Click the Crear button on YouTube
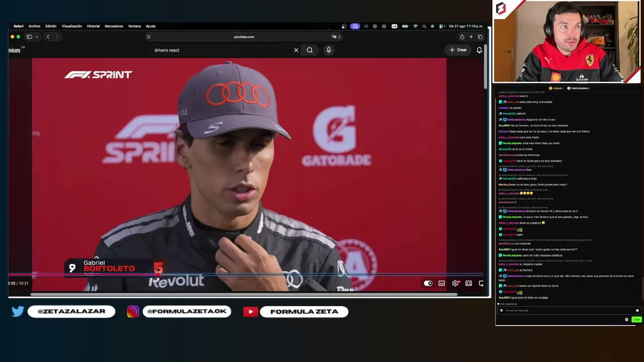644x362 pixels. 458,50
